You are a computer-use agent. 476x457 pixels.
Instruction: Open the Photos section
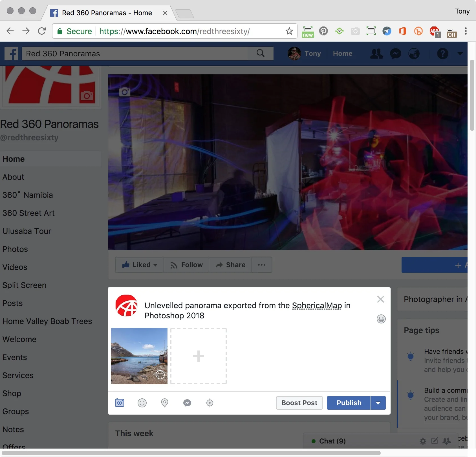15,249
